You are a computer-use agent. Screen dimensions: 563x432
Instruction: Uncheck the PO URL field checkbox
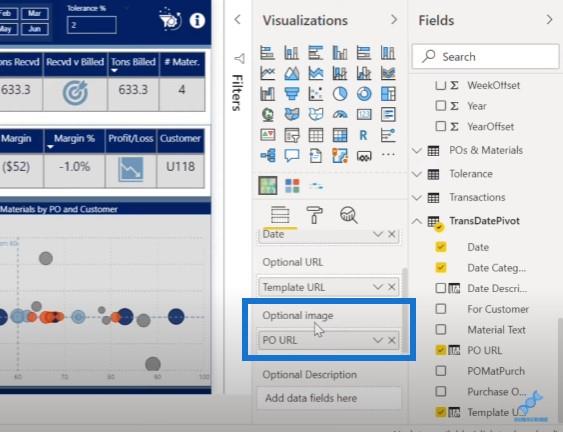(x=441, y=350)
